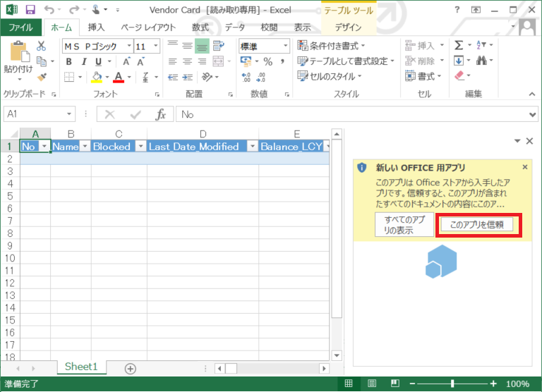
Task: Decrease decimal places icon
Action: pyautogui.click(x=260, y=77)
